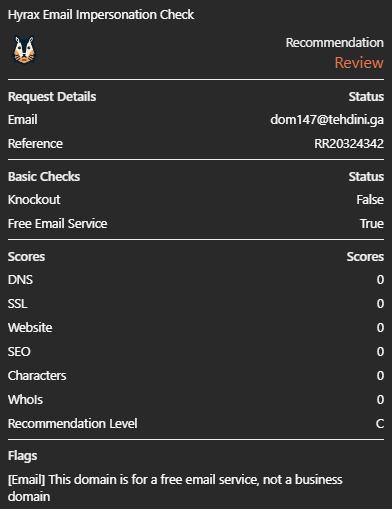The image size is (392, 509).
Task: Click the 'Flags' section heading
Action: tap(22, 456)
